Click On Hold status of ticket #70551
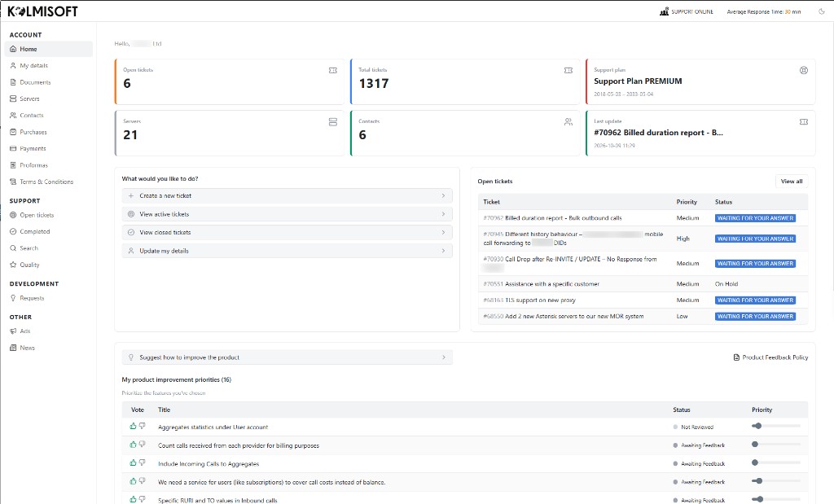This screenshot has height=504, width=834. coord(726,284)
